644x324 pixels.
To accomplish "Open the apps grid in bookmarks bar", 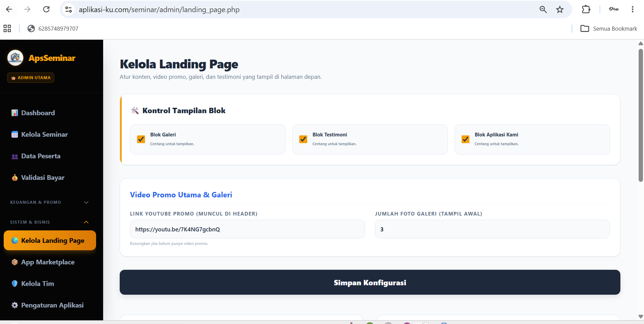I will [x=7, y=29].
